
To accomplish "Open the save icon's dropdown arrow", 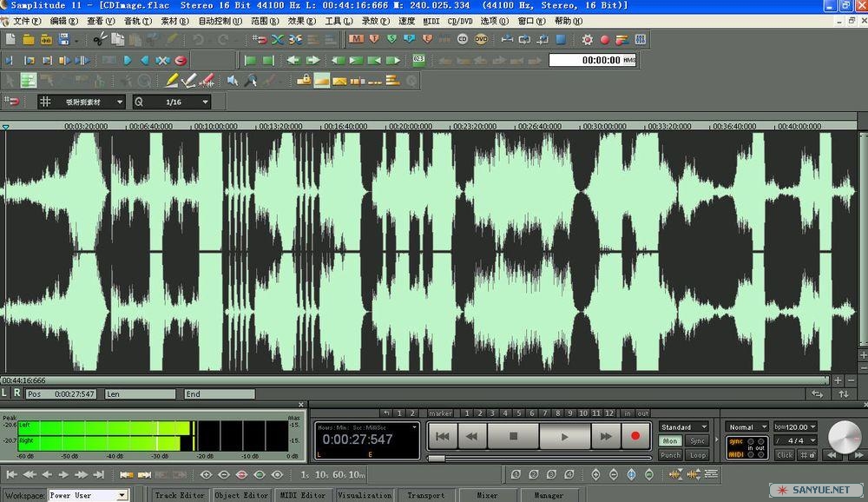I will pos(76,40).
